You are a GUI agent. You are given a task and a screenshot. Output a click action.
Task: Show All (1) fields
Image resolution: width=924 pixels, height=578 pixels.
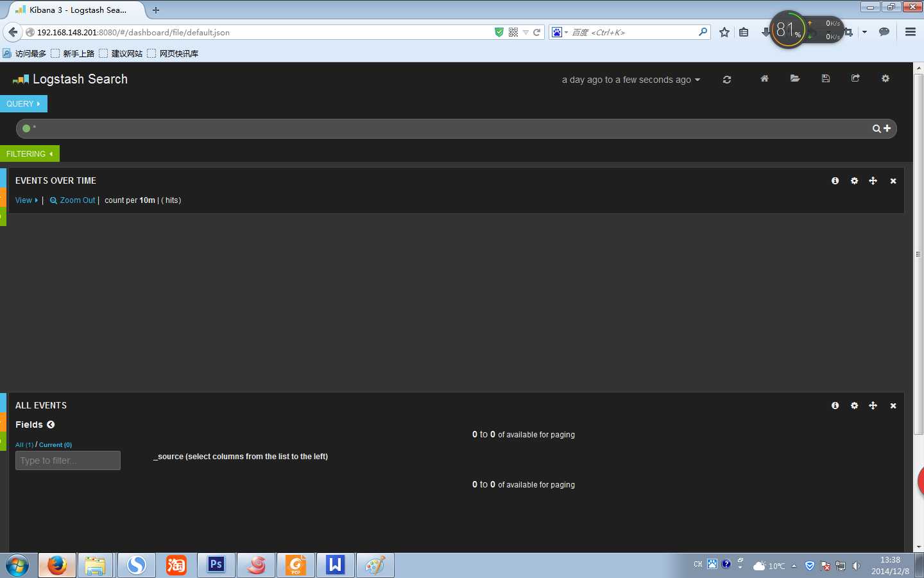point(24,444)
